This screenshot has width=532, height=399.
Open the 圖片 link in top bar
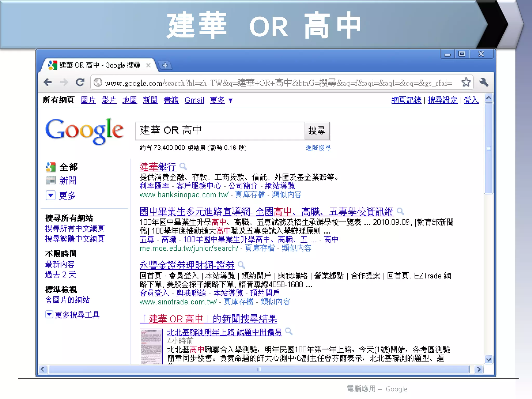88,100
